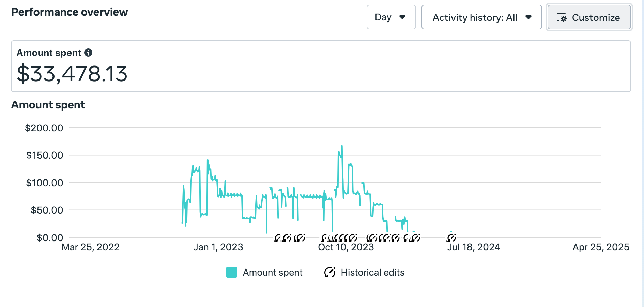The width and height of the screenshot is (644, 307).
Task: Click the highest spending peak on the chart
Action: tap(342, 146)
